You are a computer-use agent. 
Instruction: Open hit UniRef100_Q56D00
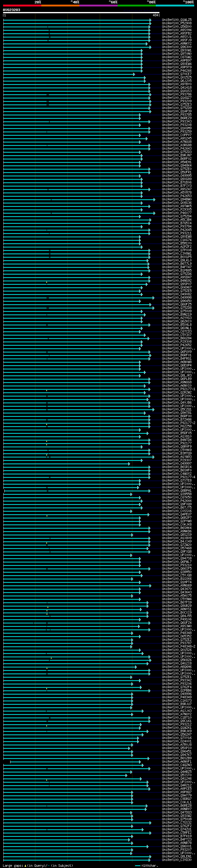pos(177,26)
